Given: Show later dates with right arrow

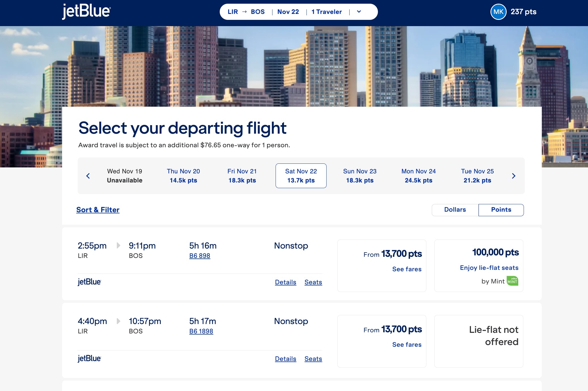Looking at the screenshot, I should point(513,176).
